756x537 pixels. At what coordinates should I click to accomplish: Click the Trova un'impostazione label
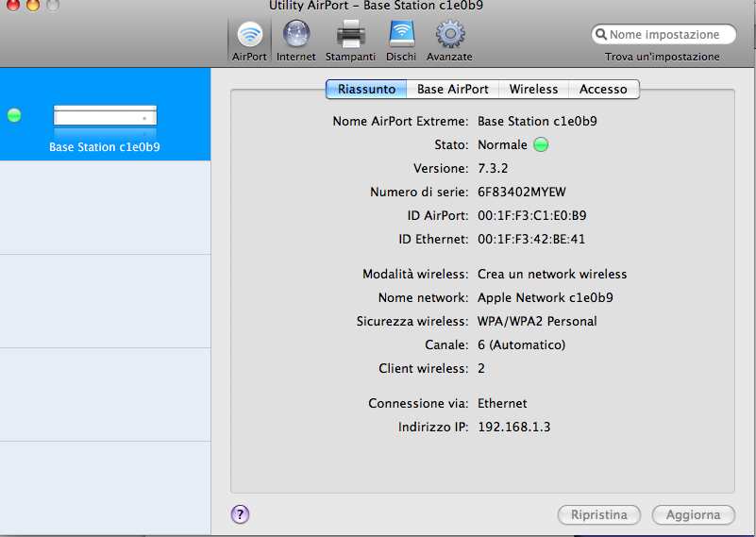662,57
